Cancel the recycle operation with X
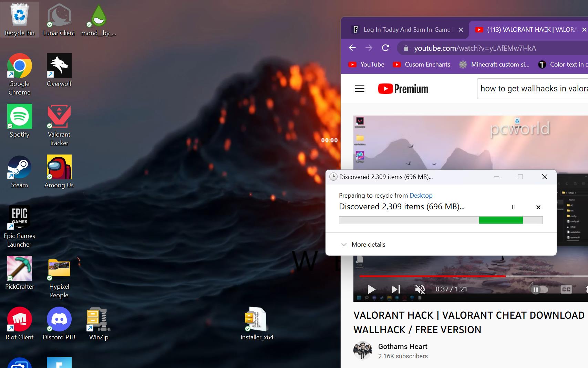Image resolution: width=588 pixels, height=368 pixels. pos(538,207)
